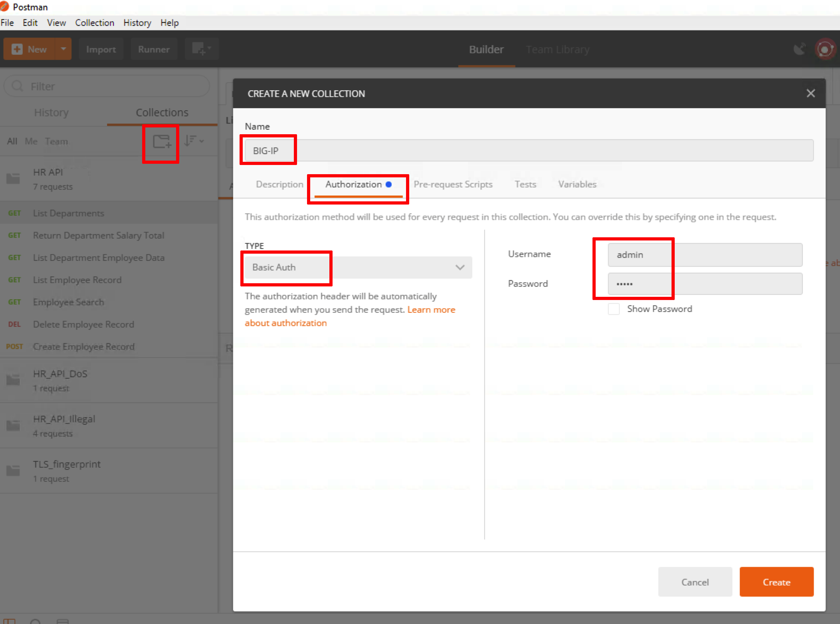
Task: Show All collections filter
Action: point(12,141)
